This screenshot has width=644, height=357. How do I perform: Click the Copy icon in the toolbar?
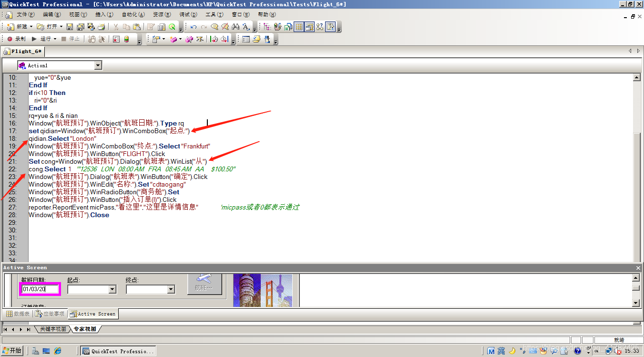click(126, 27)
